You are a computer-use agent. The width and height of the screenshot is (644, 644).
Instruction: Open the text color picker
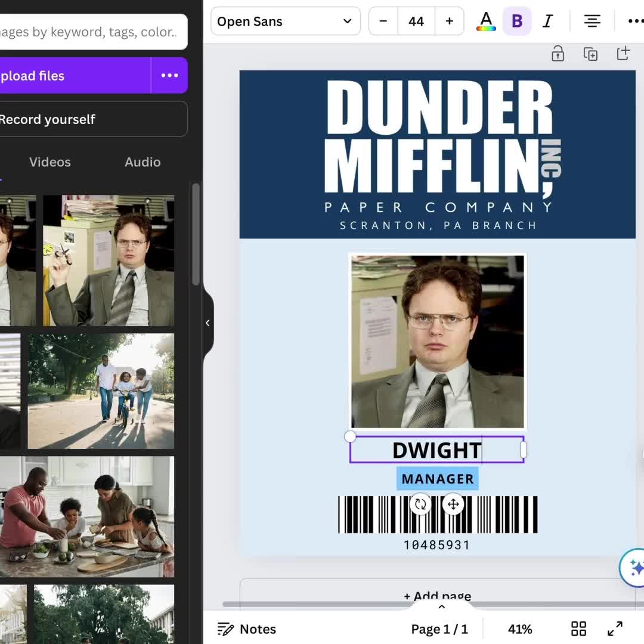pos(486,21)
